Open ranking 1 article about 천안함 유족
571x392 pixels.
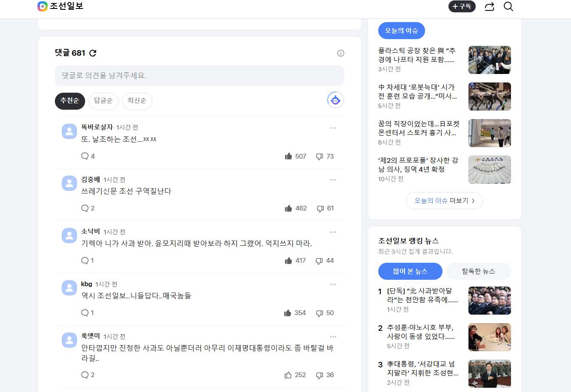[x=423, y=295]
